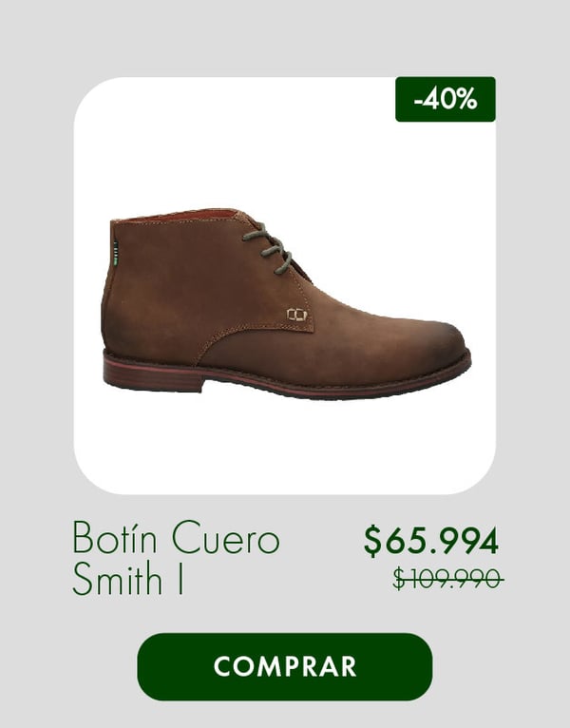
Task: Click the percent symbol in the discount badge
Action: 465,99
